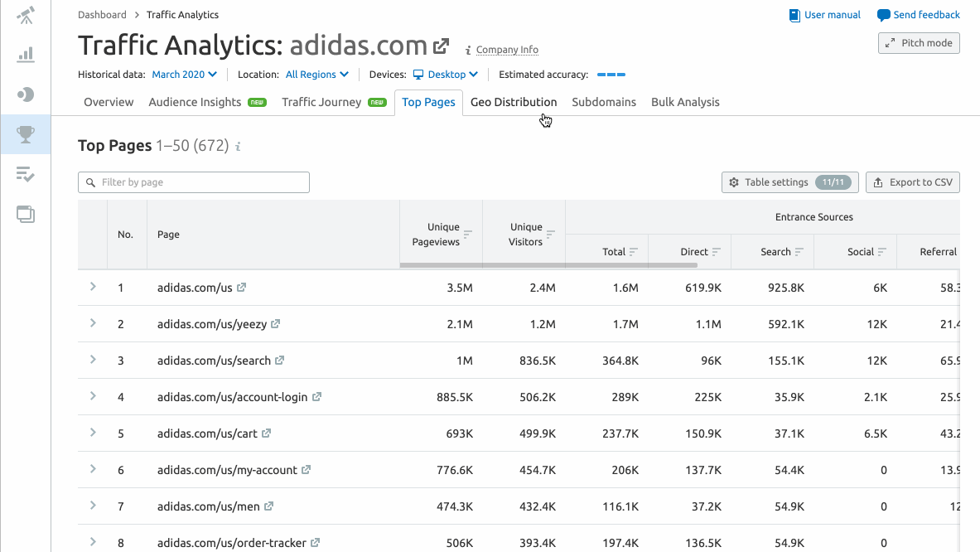Viewport: 980px width, 552px height.
Task: Expand row 1 adidas.com/us
Action: click(93, 287)
